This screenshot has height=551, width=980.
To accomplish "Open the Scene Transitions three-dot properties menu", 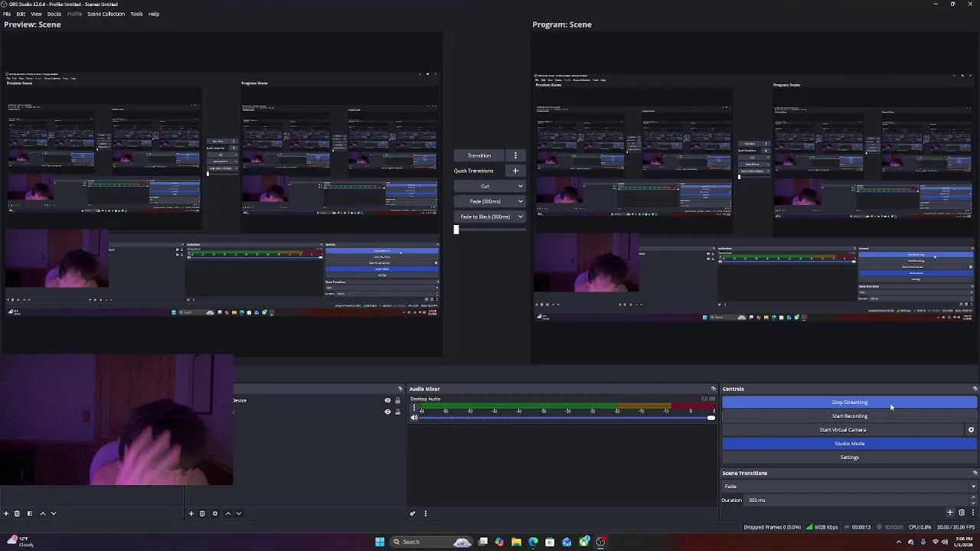I will [973, 513].
